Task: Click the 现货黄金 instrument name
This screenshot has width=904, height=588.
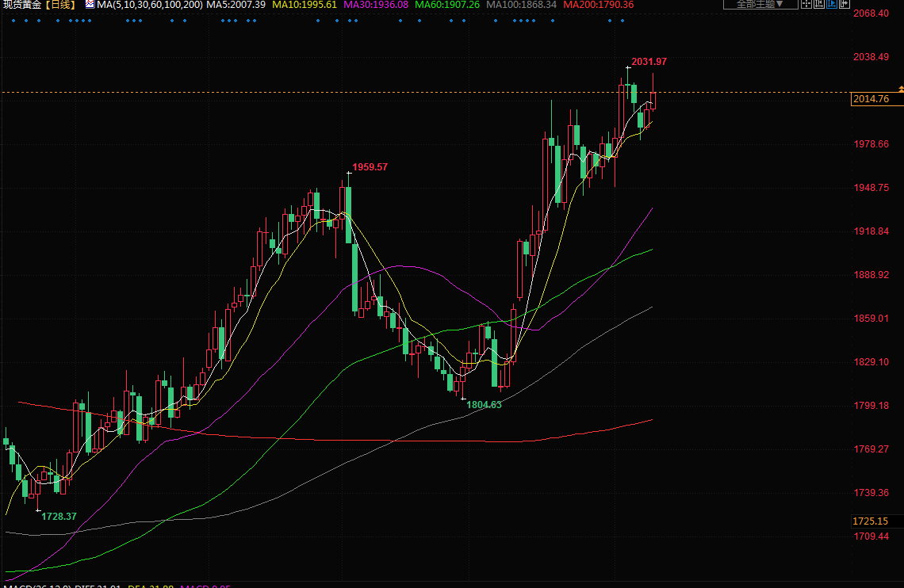Action: (21, 5)
